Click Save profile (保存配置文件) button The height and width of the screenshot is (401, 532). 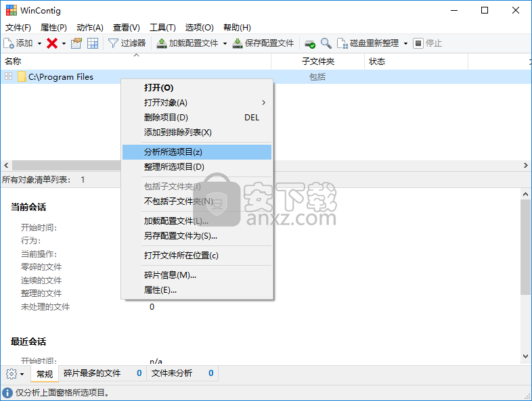263,43
